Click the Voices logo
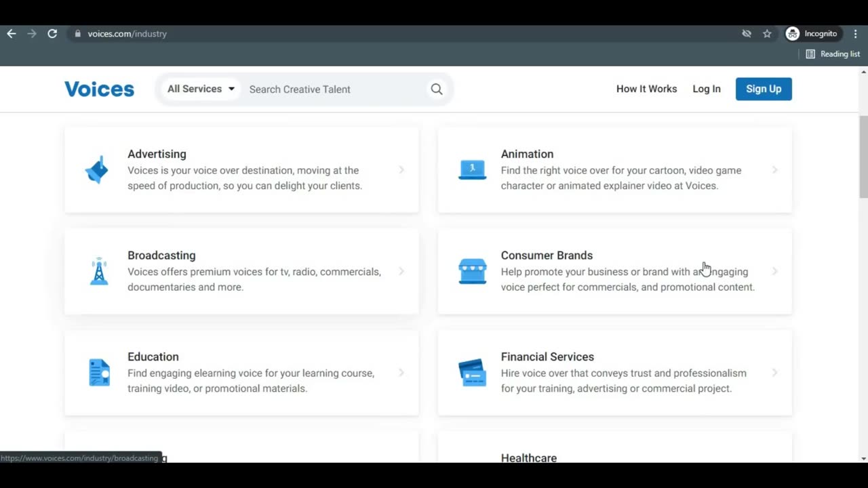Viewport: 868px width, 488px height. [x=99, y=89]
